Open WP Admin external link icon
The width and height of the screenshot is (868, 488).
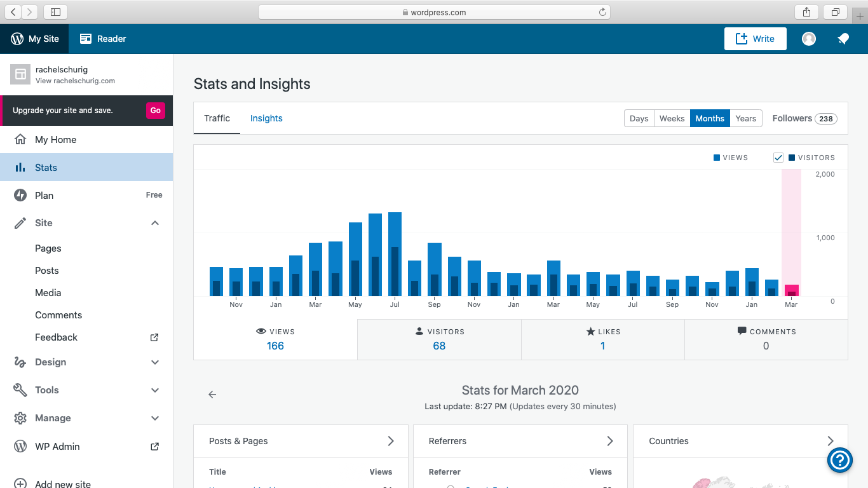pos(154,447)
